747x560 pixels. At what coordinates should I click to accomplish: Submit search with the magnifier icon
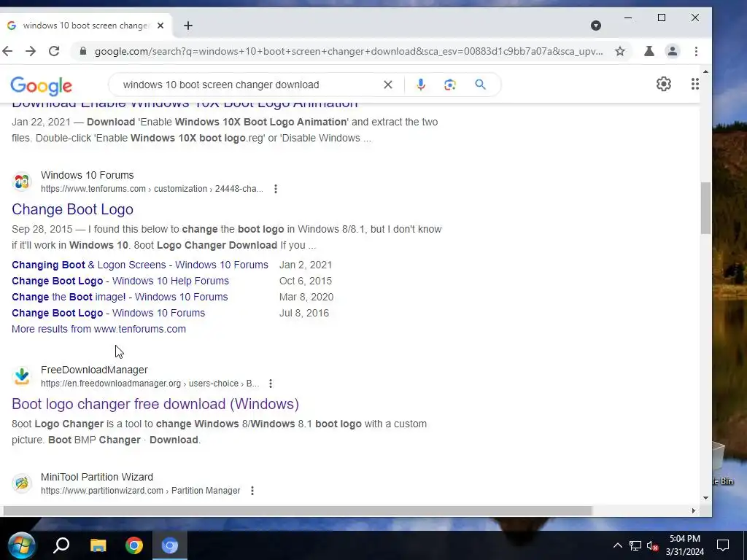(x=480, y=85)
